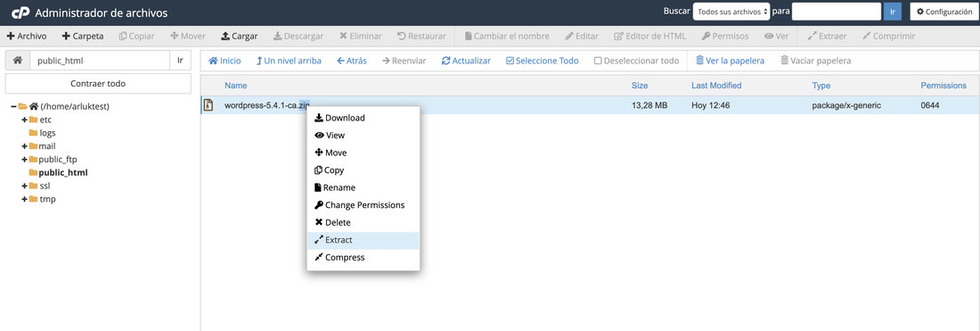
Task: Choose Delete from the context menu
Action: click(x=363, y=223)
